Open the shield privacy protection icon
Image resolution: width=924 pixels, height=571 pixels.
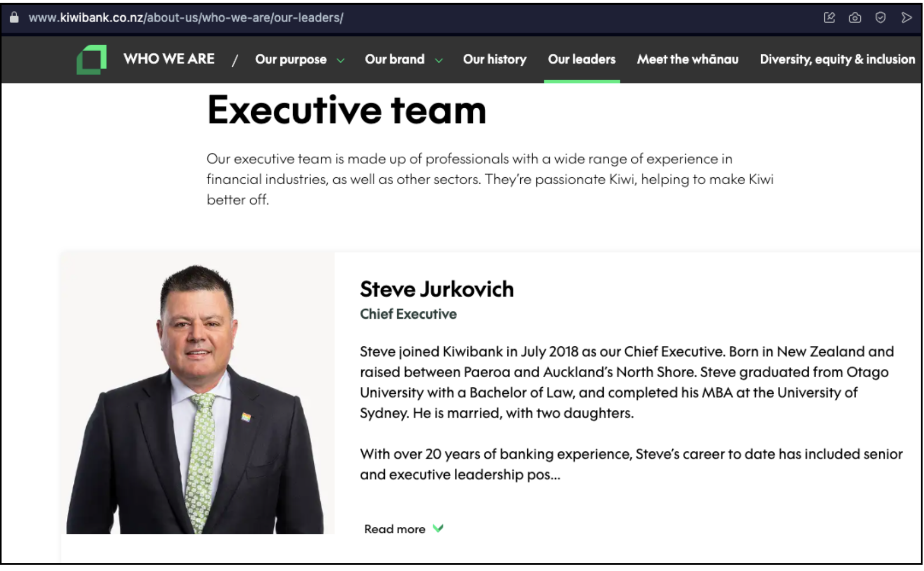[880, 18]
